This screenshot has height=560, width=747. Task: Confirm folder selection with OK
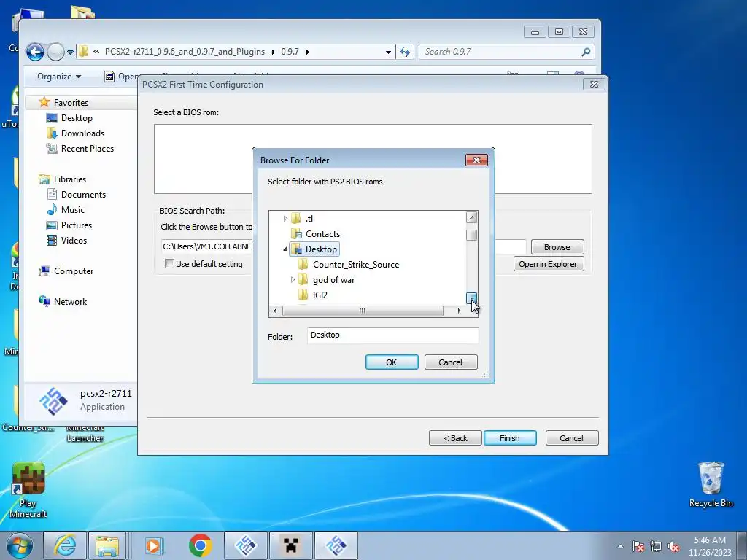392,362
